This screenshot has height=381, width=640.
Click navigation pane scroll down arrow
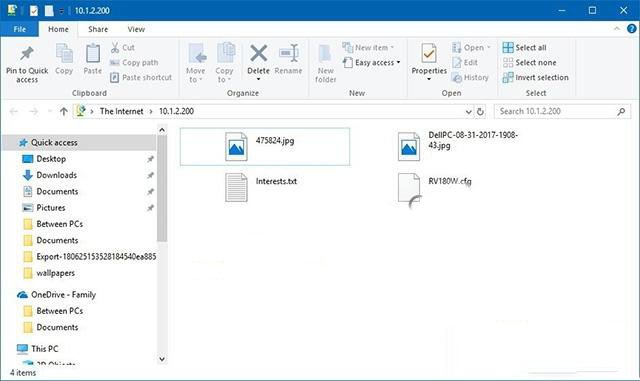point(162,359)
